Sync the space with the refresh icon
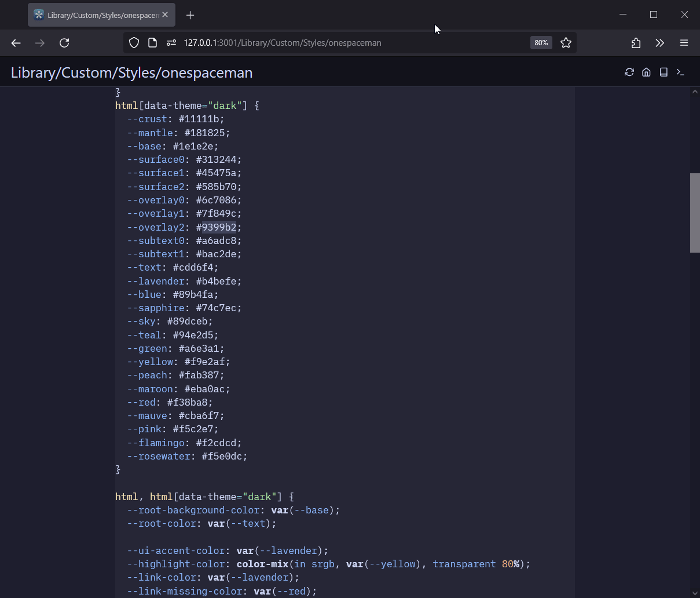 click(629, 72)
